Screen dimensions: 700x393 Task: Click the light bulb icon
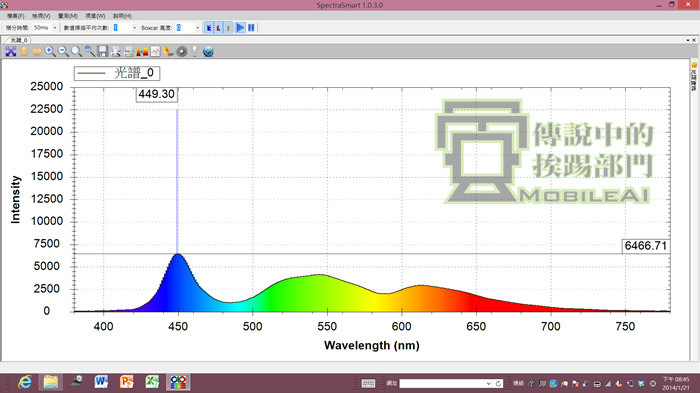(195, 51)
